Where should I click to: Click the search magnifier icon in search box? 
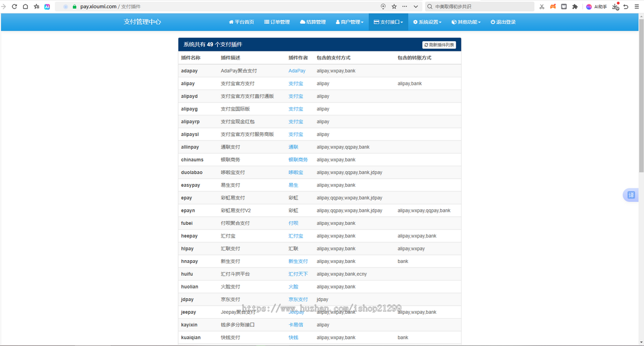pos(430,6)
